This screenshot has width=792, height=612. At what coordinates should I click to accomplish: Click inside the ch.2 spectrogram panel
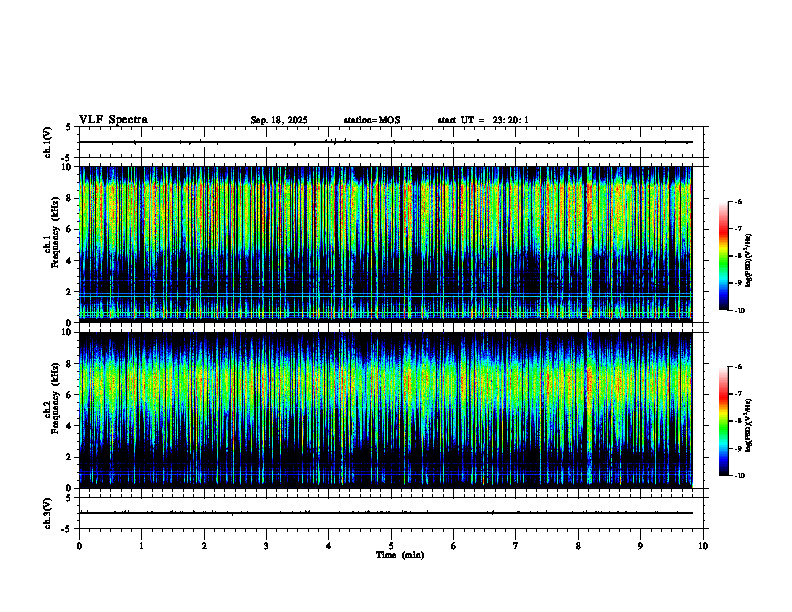tap(385, 410)
